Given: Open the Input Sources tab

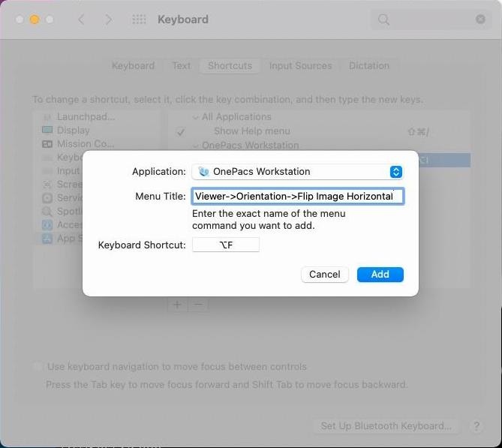Looking at the screenshot, I should (300, 65).
